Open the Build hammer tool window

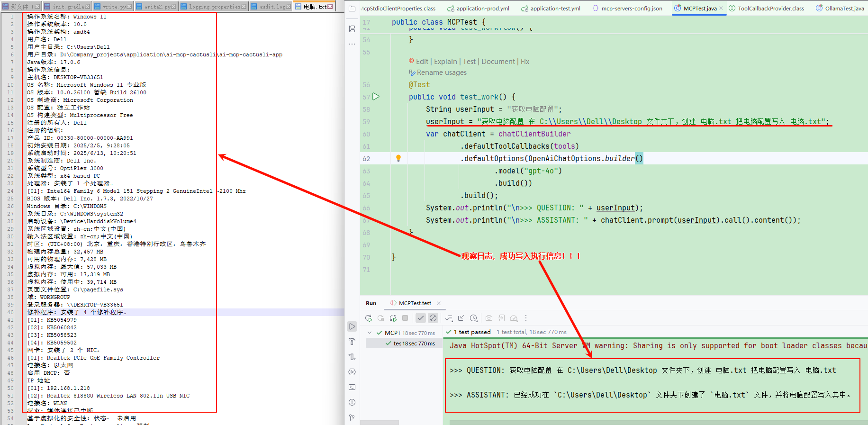click(352, 342)
